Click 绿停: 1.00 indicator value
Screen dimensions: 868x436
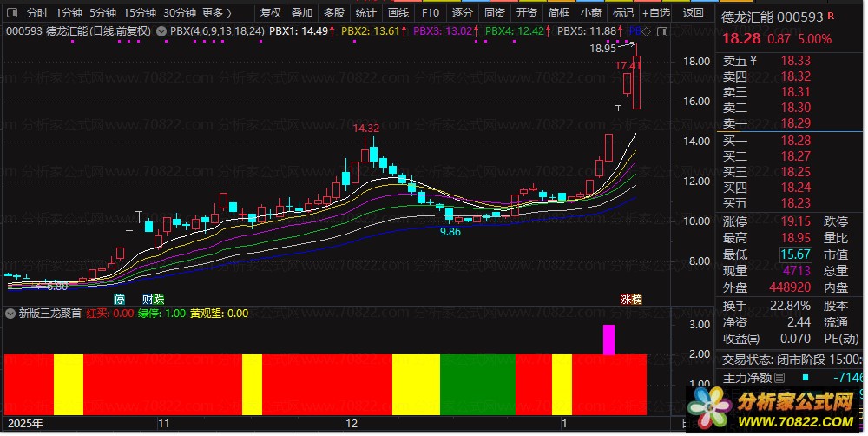[x=161, y=314]
